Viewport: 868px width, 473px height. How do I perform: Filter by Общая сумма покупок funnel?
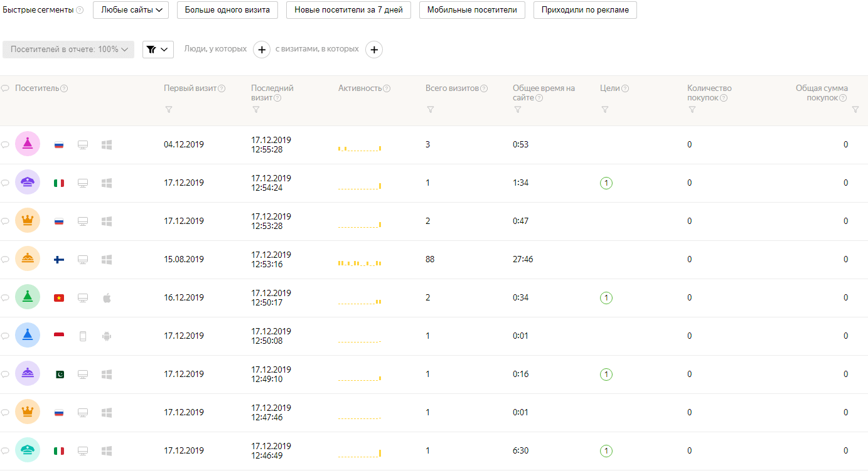855,110
